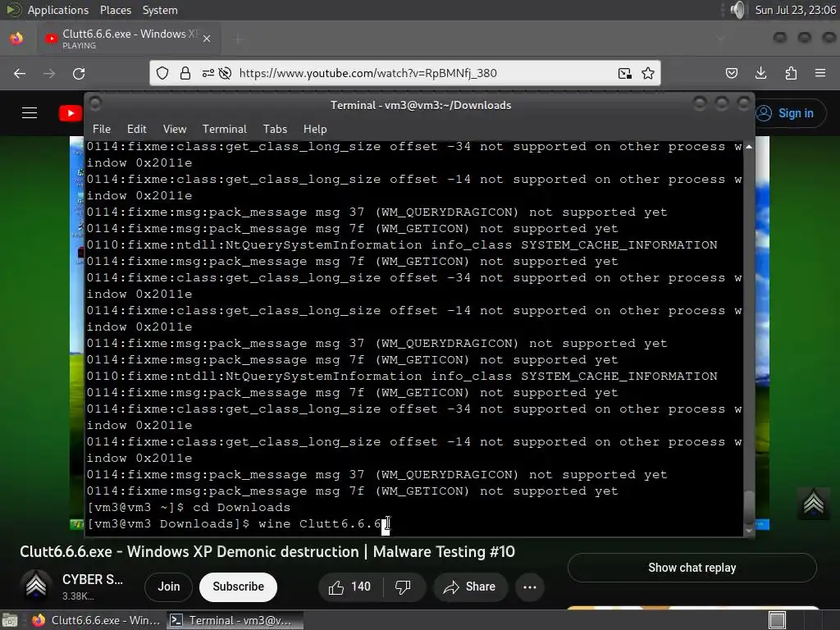Click the YouTube logo
This screenshot has width=840, height=630.
click(x=71, y=113)
